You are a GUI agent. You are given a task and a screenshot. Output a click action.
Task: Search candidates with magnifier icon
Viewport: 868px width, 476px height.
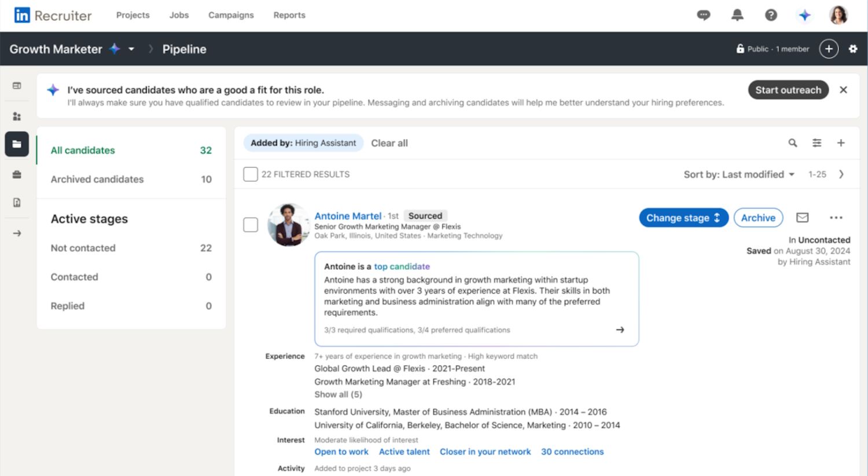click(x=793, y=142)
